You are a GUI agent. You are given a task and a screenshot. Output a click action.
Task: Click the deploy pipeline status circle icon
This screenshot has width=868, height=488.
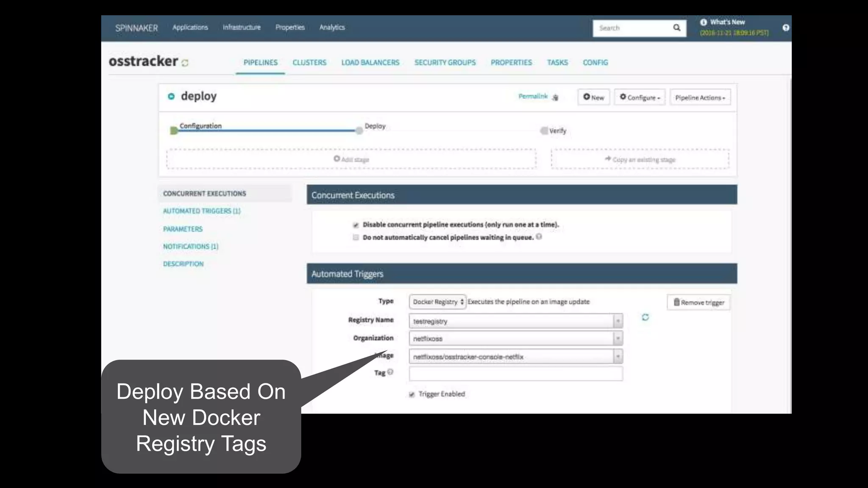tap(171, 97)
